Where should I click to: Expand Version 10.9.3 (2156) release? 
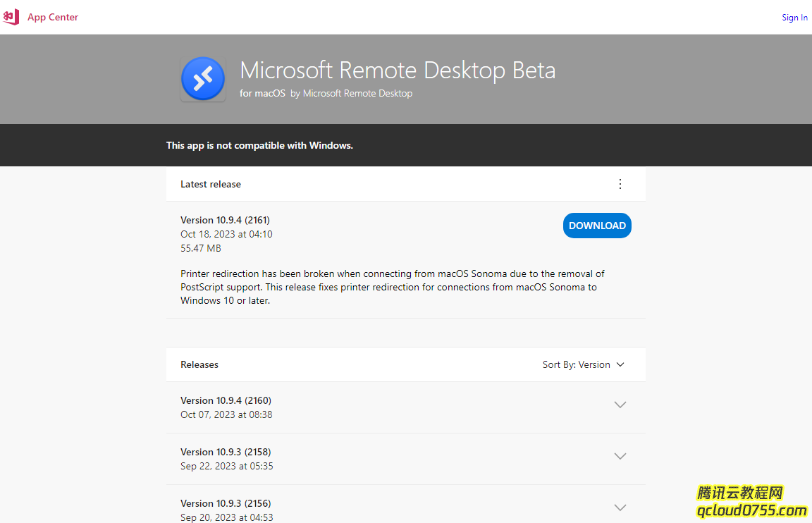(620, 507)
